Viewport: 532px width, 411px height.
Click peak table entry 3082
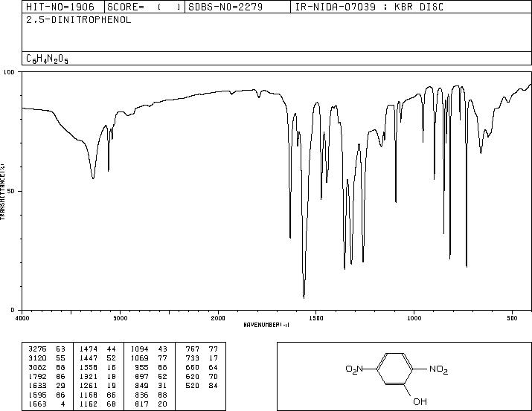click(x=37, y=368)
